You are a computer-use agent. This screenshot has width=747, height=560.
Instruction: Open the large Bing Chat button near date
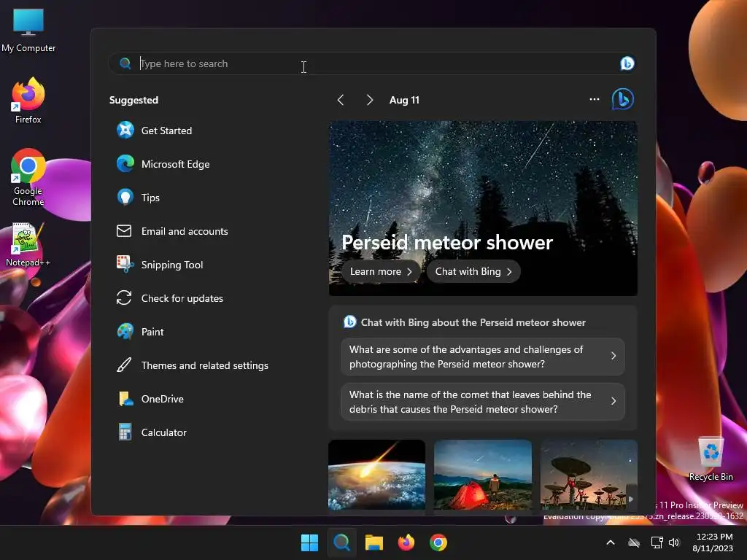623,99
